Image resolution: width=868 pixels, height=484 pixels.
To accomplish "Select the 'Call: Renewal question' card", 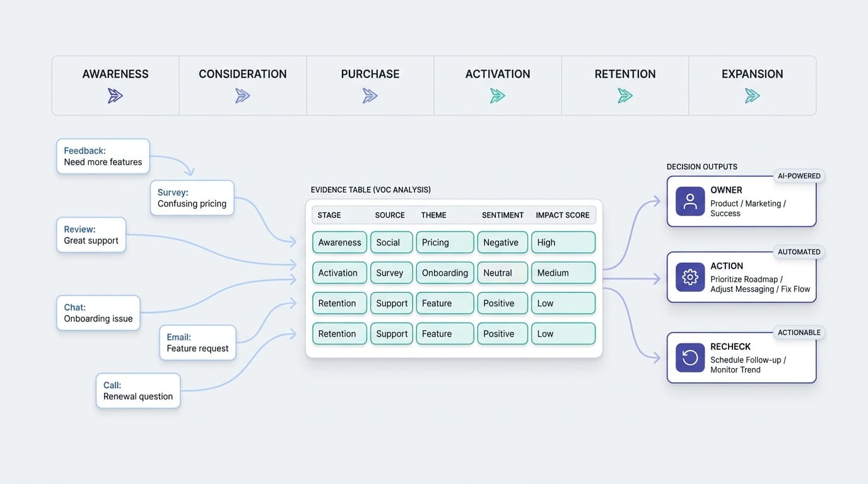I will click(138, 391).
